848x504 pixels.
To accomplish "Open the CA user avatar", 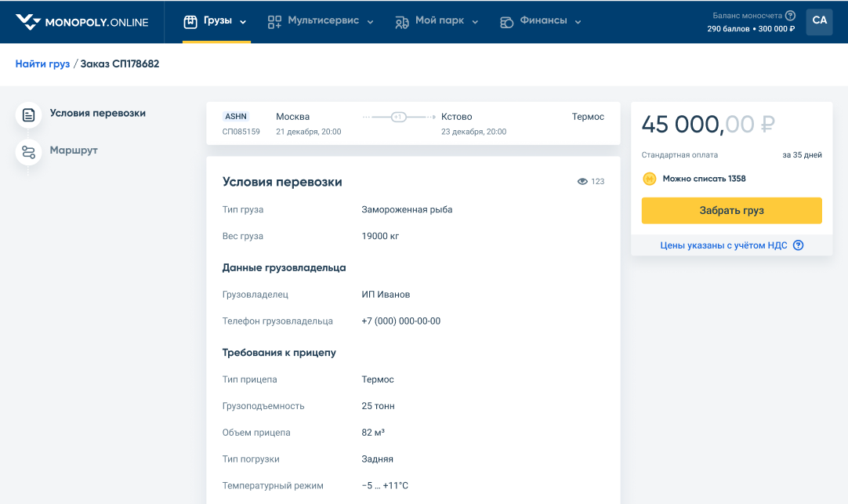I will click(x=819, y=22).
